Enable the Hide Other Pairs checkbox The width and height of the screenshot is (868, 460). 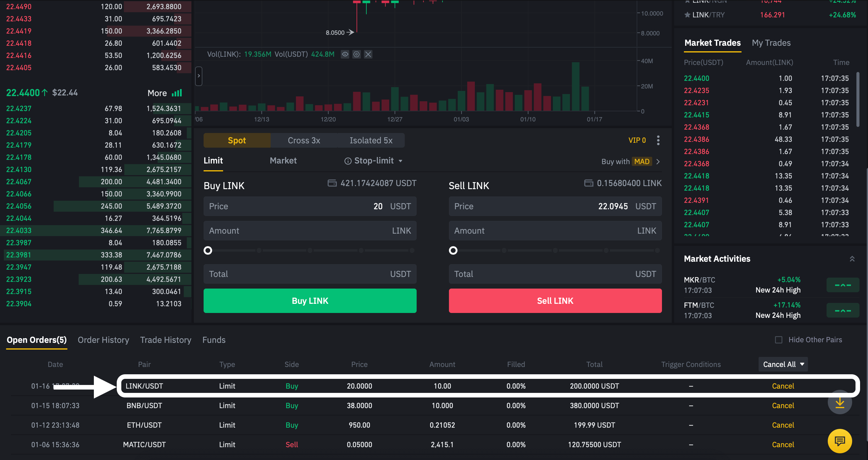[x=778, y=340]
